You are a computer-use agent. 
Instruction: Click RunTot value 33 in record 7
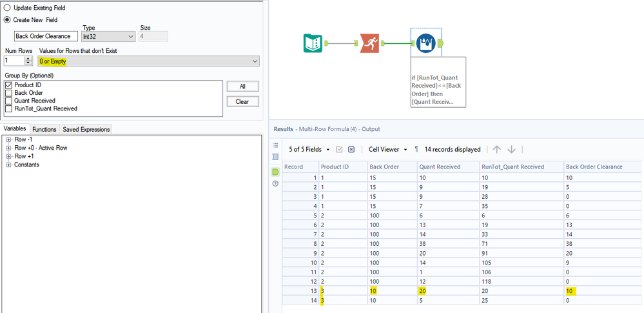pyautogui.click(x=522, y=234)
